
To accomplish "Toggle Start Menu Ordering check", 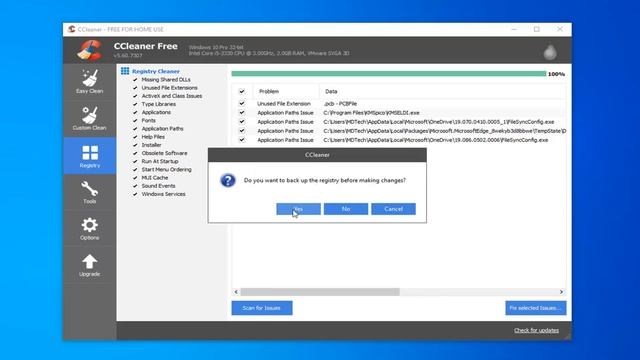I will click(135, 169).
